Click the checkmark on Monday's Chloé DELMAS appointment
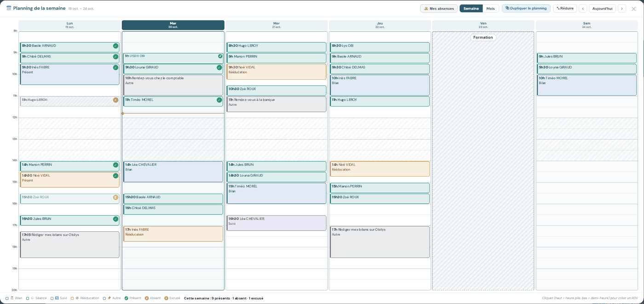Viewport: 644px width, 304px height. pos(116,57)
